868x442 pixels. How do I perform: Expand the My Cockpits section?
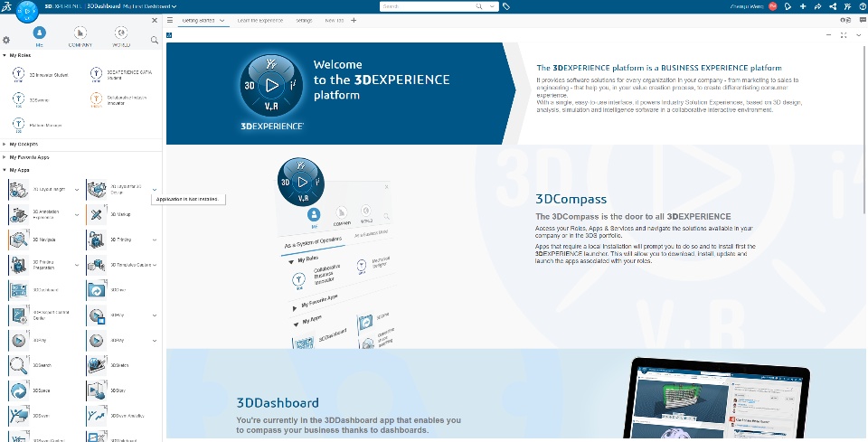point(5,144)
